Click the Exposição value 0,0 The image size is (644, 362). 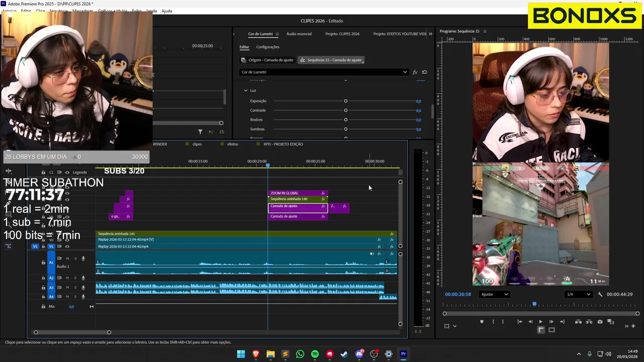pos(418,101)
